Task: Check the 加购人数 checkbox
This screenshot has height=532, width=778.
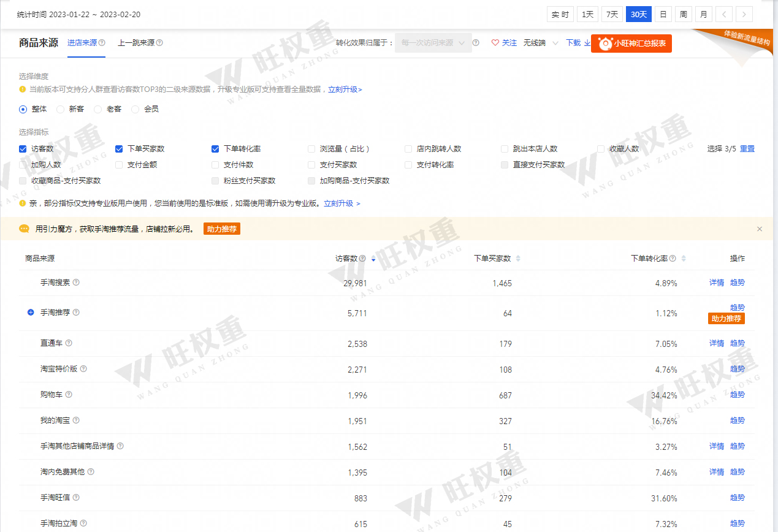Action: tap(23, 165)
